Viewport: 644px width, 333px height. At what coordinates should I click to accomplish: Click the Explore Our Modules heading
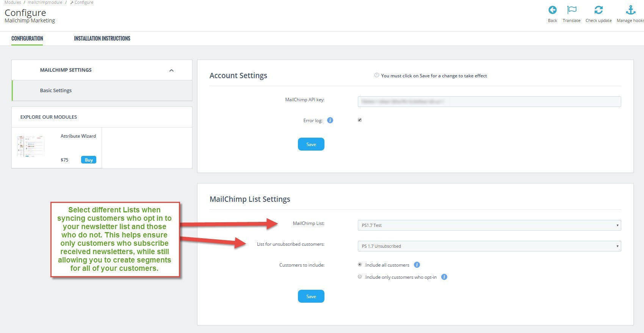(x=49, y=117)
